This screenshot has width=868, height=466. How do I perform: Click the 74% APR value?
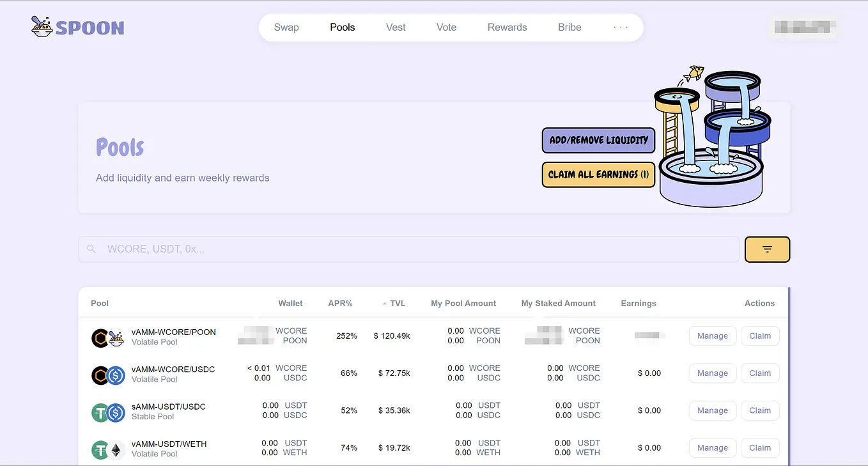pyautogui.click(x=349, y=447)
